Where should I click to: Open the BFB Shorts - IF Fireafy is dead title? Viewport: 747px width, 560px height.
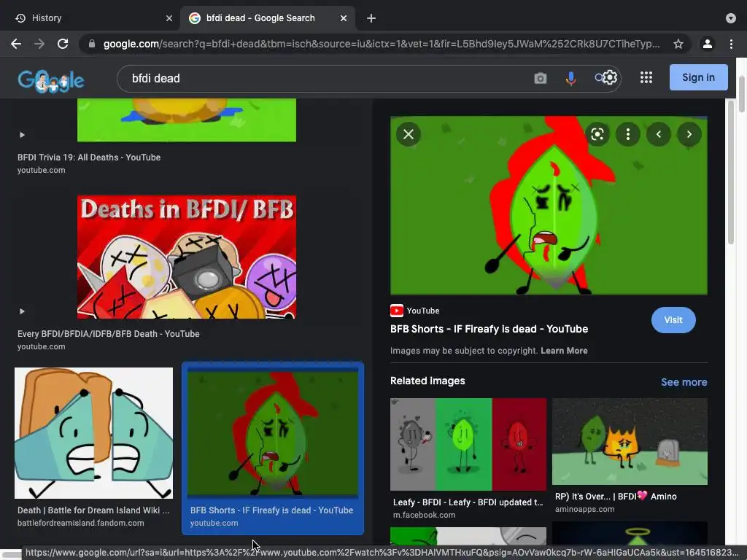pyautogui.click(x=489, y=329)
